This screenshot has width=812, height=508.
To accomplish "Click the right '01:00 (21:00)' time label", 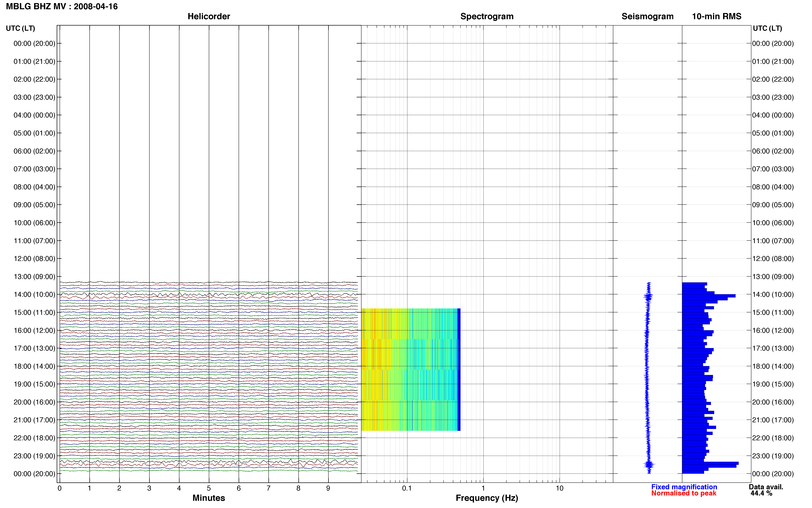I will 773,61.
